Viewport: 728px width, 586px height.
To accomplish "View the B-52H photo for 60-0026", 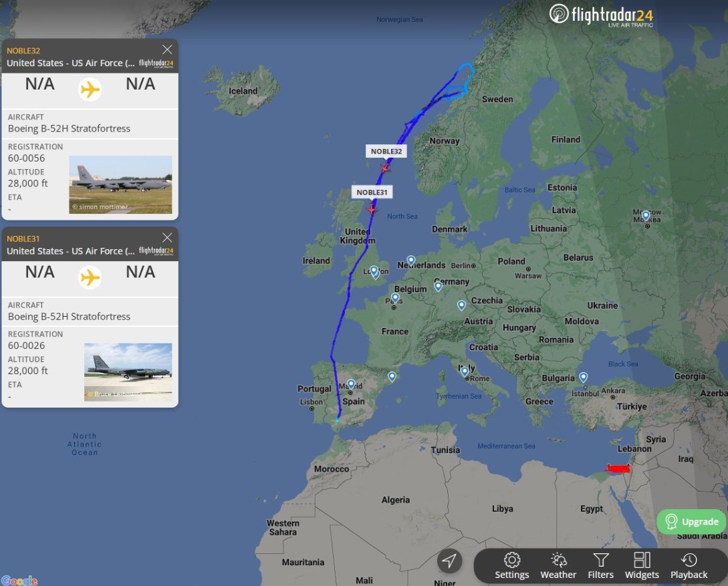I will (128, 372).
